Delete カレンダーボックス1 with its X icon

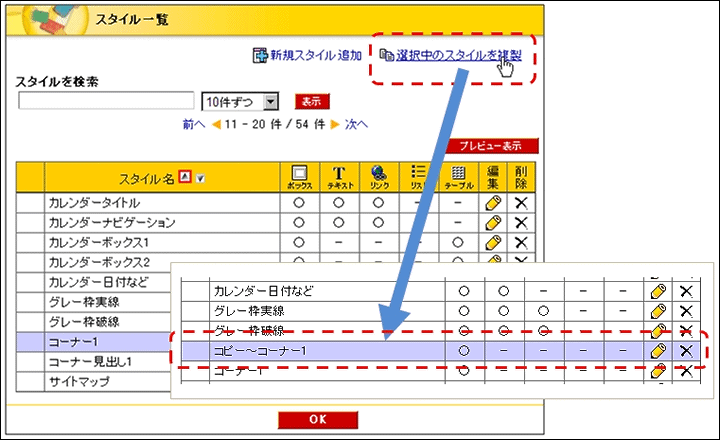pyautogui.click(x=521, y=243)
